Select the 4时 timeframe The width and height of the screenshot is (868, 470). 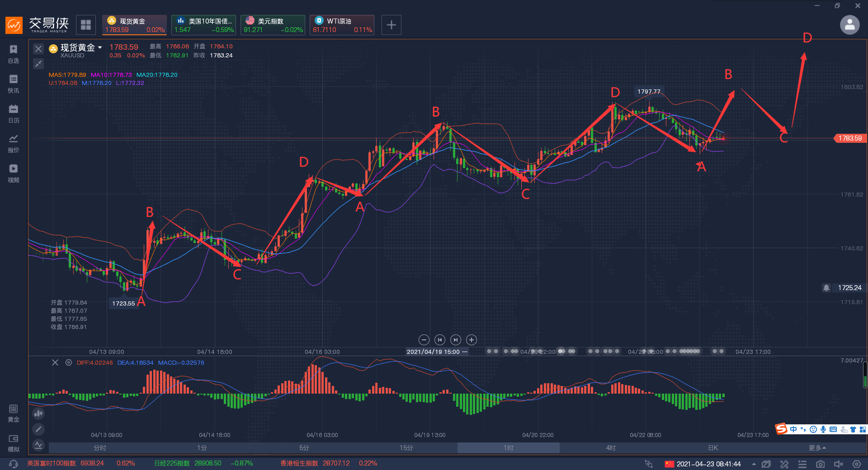coord(611,448)
